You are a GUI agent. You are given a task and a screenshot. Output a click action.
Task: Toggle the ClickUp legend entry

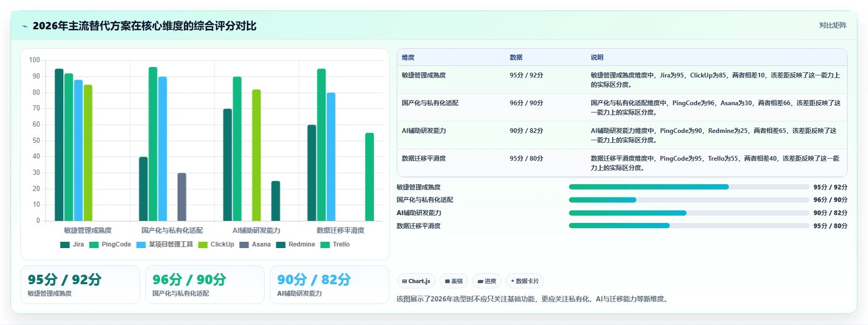click(x=216, y=244)
